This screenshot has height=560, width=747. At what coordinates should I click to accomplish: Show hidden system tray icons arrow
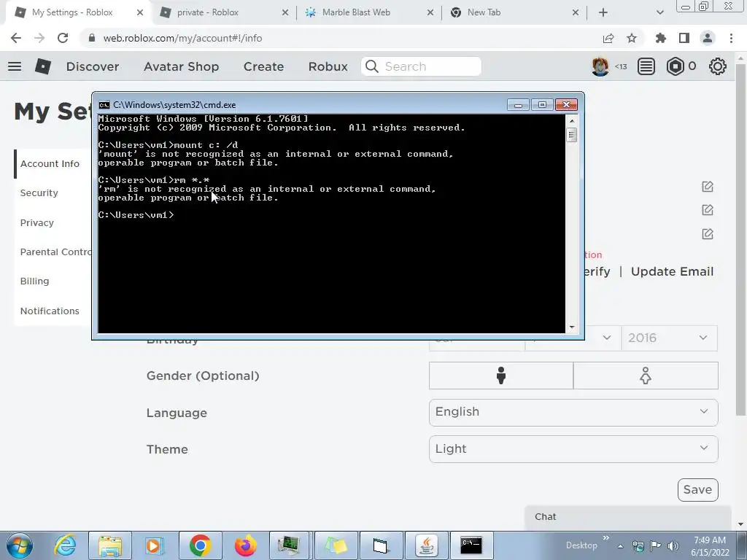click(620, 546)
